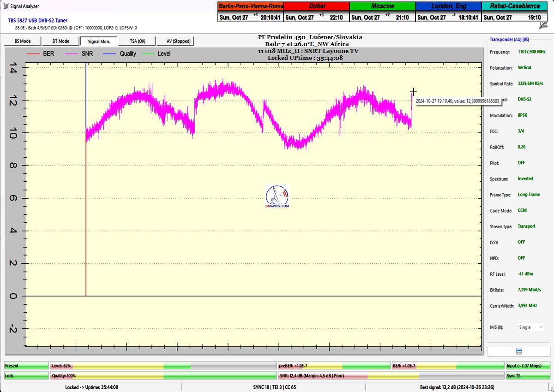Image resolution: width=554 pixels, height=392 pixels.
Task: Click the magenta SNR legend line
Action: coord(72,54)
